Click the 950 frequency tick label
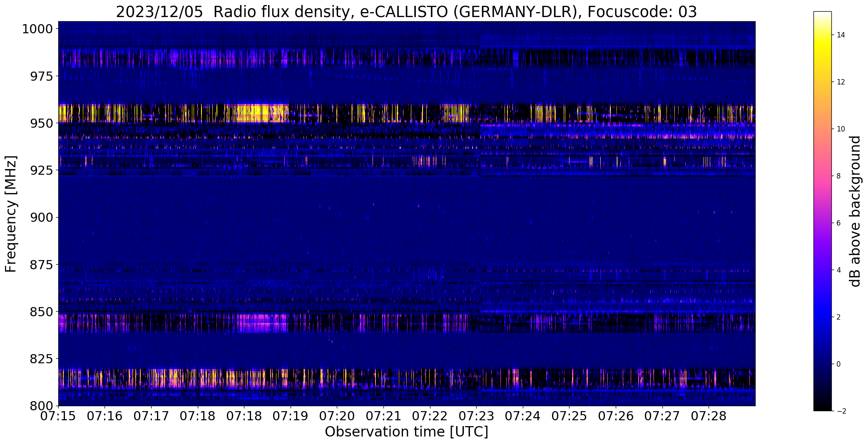The height and width of the screenshot is (444, 868). point(41,123)
